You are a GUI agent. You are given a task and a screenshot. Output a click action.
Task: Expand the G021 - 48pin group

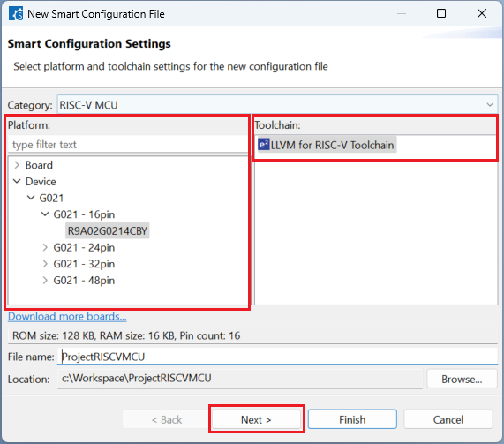[x=45, y=281]
